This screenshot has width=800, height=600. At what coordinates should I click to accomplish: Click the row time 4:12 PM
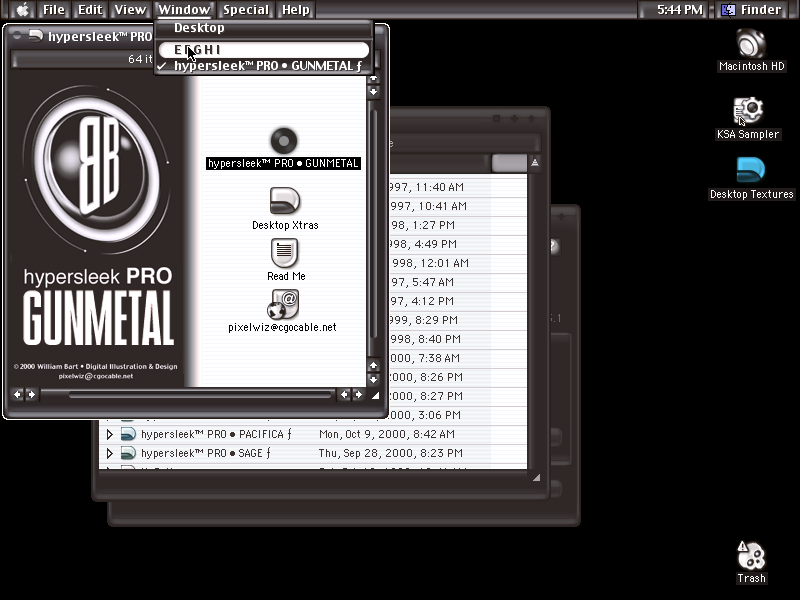tap(433, 301)
